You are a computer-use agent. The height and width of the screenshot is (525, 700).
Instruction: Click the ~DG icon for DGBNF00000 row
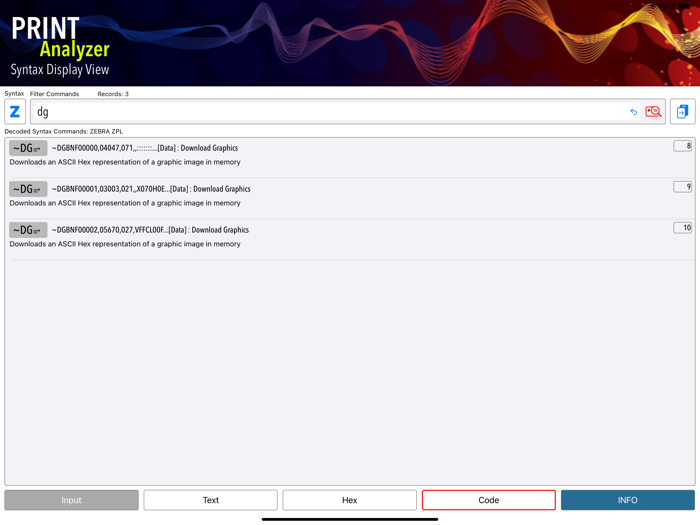(28, 148)
